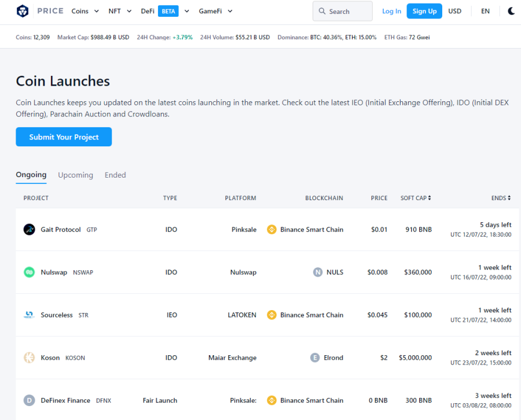
Task: Open EN language selector
Action: point(485,12)
